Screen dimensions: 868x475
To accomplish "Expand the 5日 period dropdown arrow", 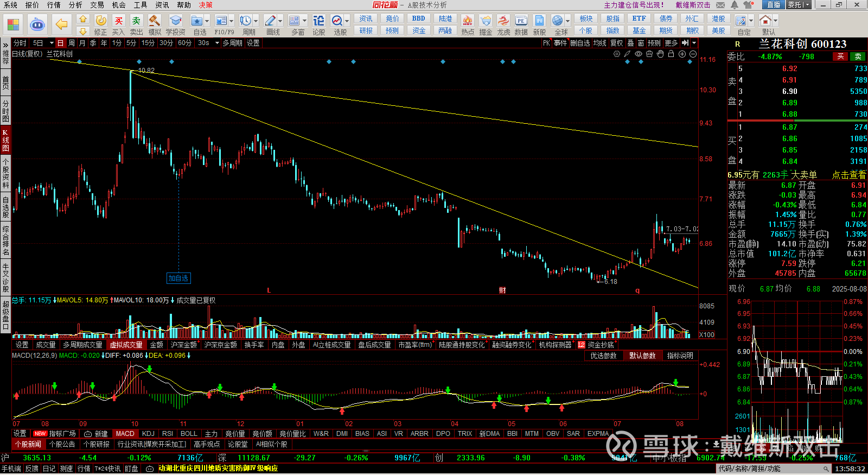I will 52,43.
